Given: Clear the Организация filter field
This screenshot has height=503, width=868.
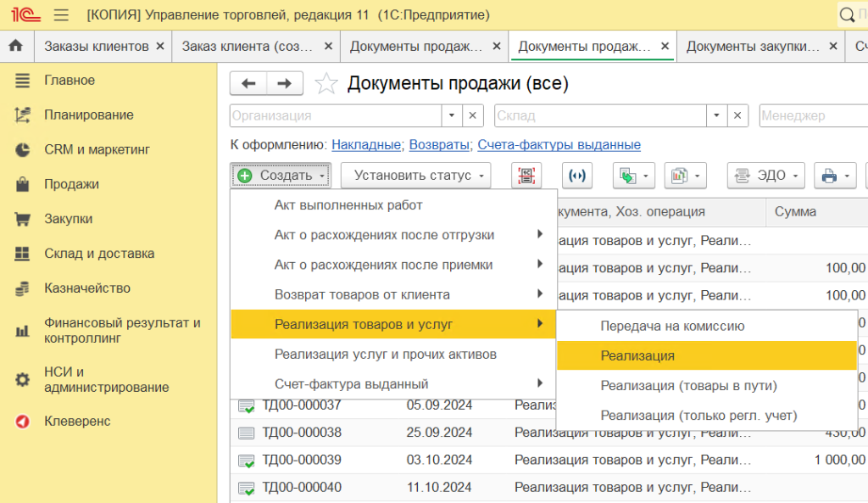Looking at the screenshot, I should click(x=472, y=115).
